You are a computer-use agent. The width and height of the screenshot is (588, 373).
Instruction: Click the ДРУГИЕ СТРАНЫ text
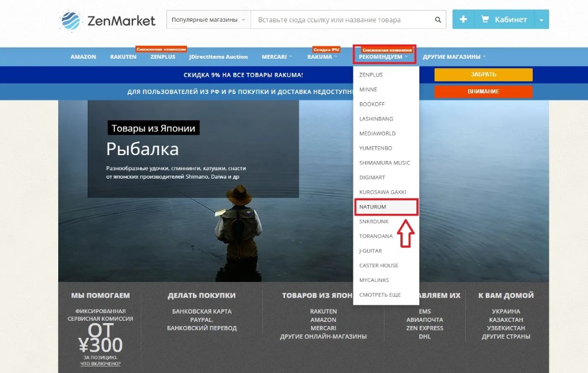point(506,337)
